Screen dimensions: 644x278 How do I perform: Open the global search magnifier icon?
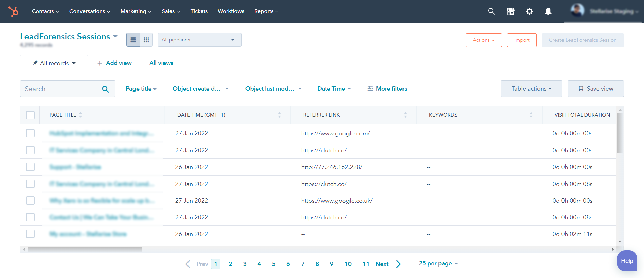(x=491, y=11)
